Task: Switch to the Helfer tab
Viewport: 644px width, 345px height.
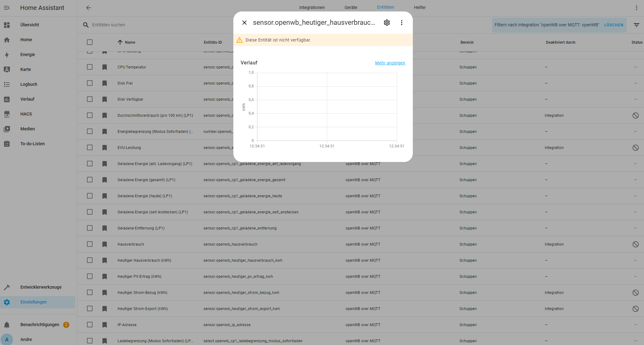Action: [x=420, y=7]
